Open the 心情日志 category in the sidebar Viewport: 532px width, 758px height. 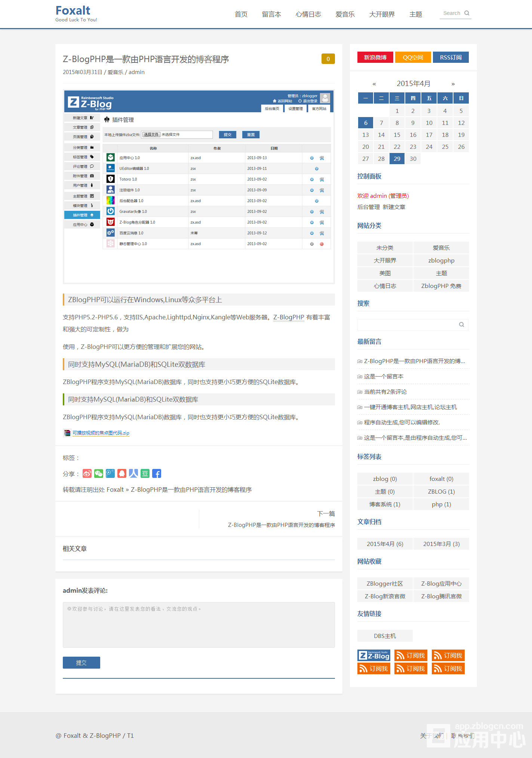(x=385, y=286)
